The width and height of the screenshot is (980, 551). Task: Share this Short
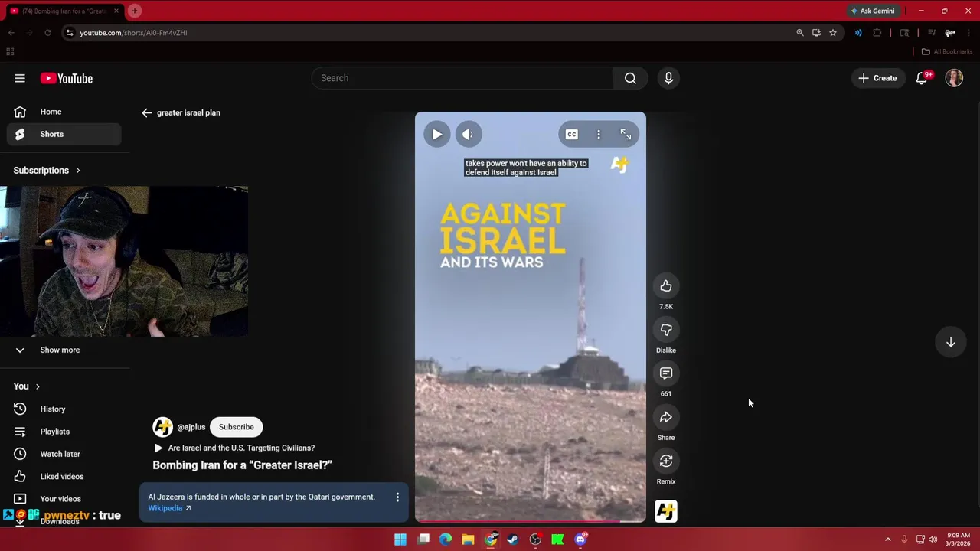point(666,417)
